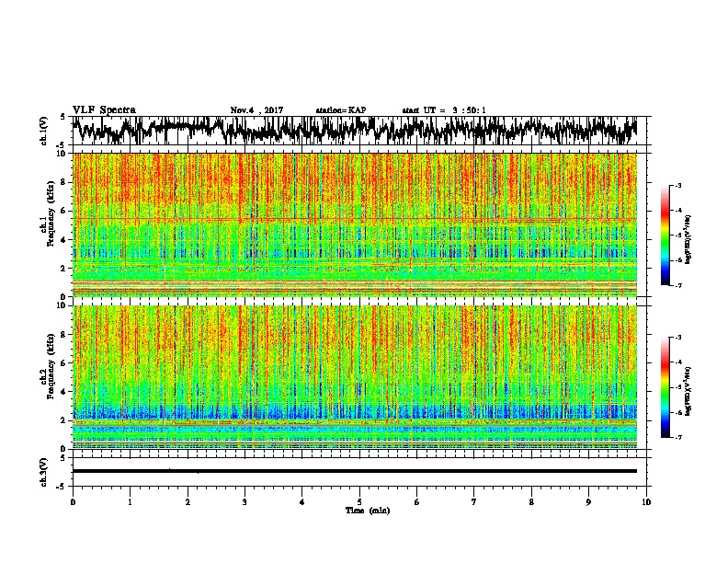
Task: Click the ch.2 frequency tick label '10'
Action: click(x=63, y=305)
